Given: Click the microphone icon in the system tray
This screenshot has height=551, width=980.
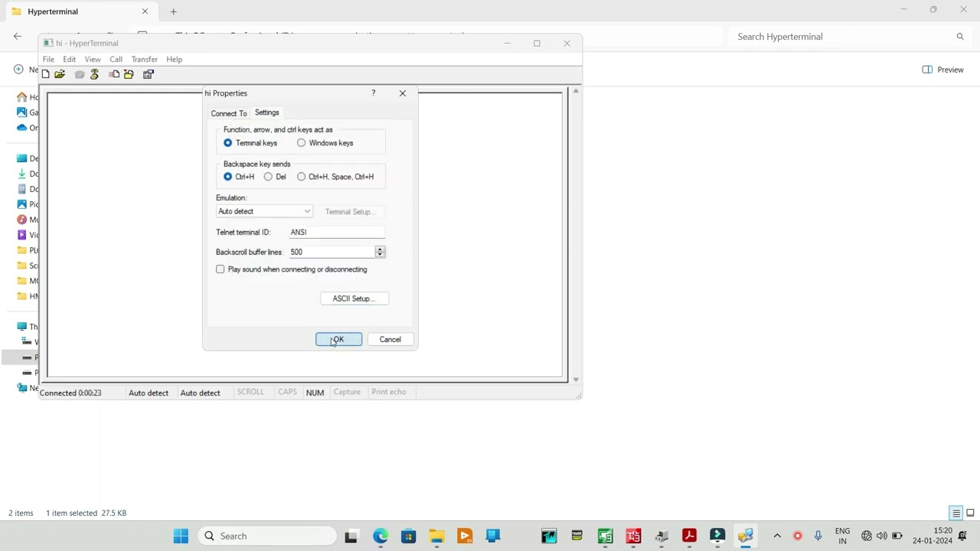Looking at the screenshot, I should [818, 536].
